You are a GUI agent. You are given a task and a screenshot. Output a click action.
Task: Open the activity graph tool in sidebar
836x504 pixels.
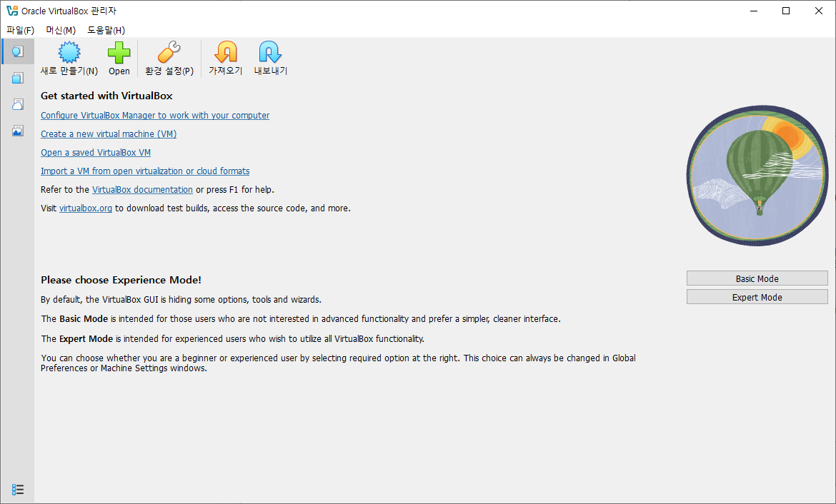(x=18, y=131)
